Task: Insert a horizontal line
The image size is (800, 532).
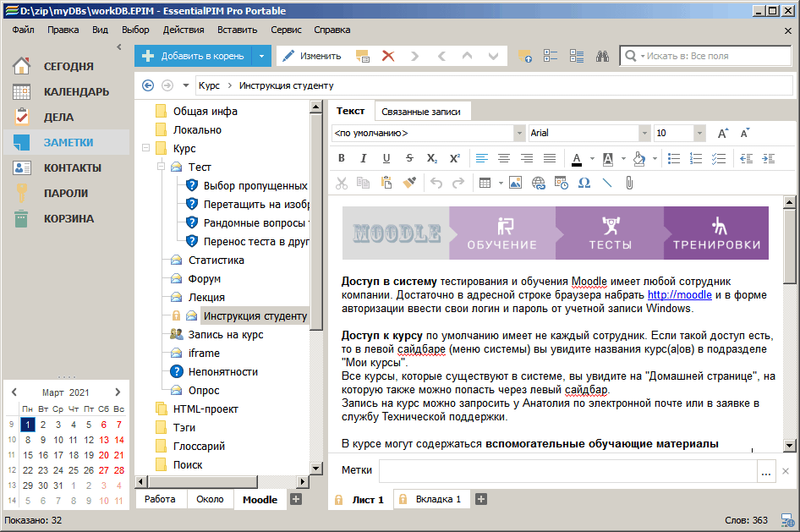Action: pos(606,183)
